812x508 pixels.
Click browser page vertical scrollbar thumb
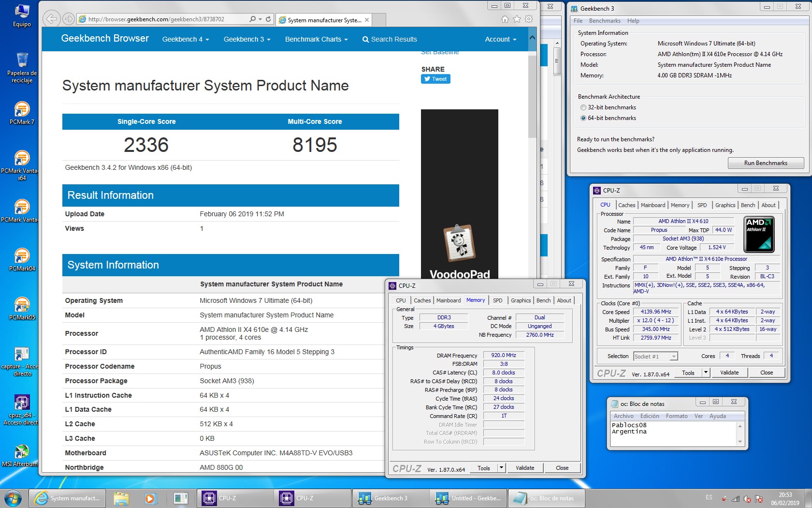pos(532,97)
